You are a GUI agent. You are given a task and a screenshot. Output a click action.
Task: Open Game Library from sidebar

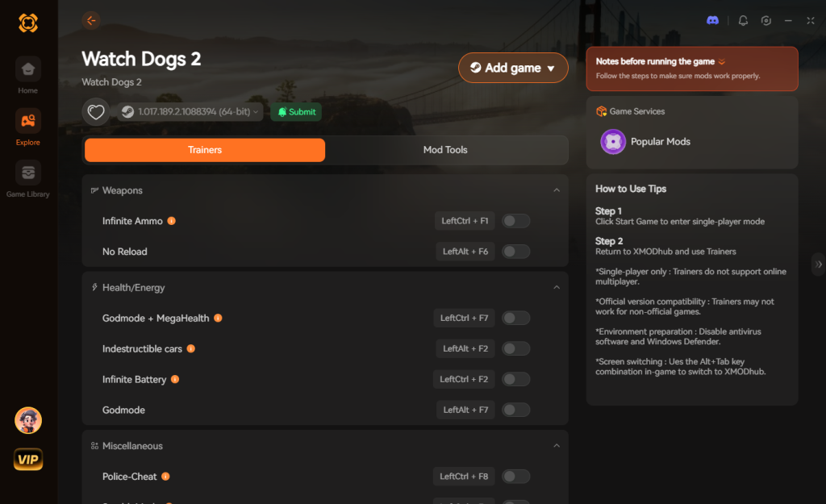pos(28,180)
